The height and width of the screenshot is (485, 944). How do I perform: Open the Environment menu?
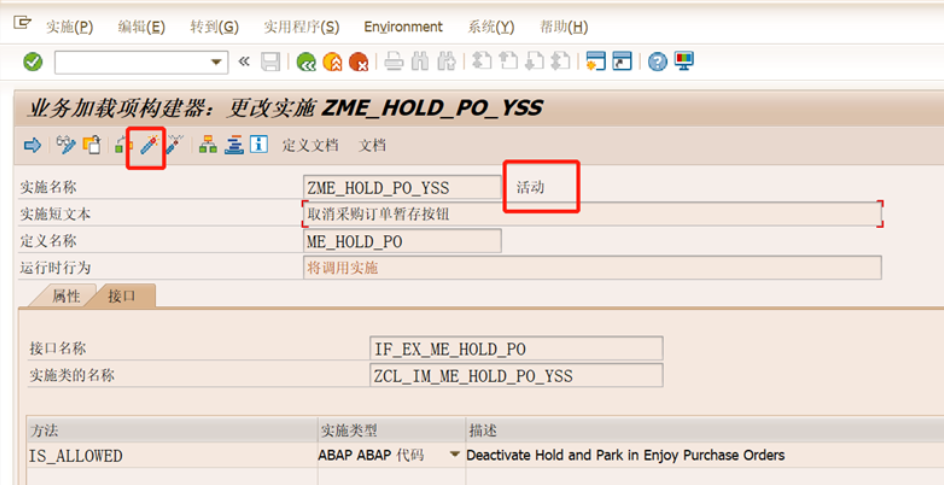[x=403, y=27]
